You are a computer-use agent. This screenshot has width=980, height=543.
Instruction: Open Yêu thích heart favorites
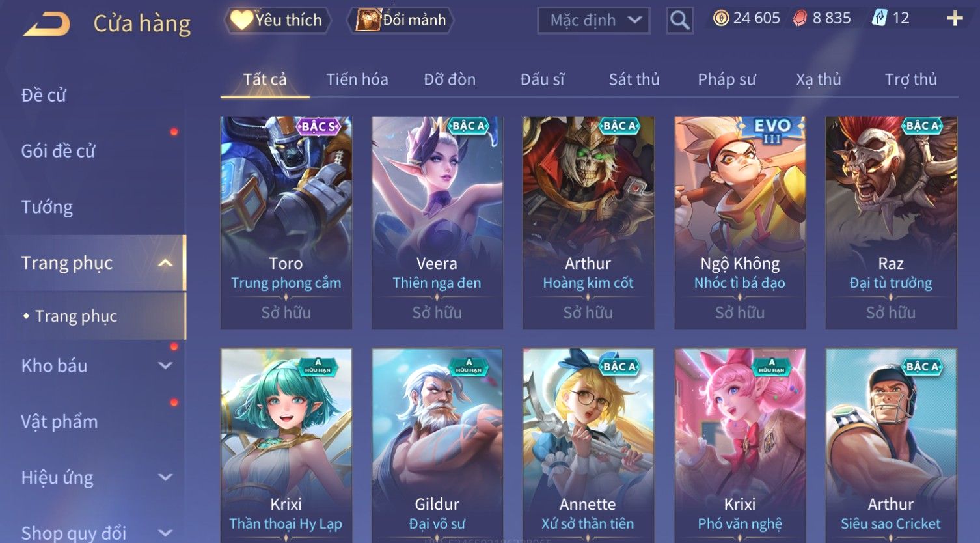(277, 20)
